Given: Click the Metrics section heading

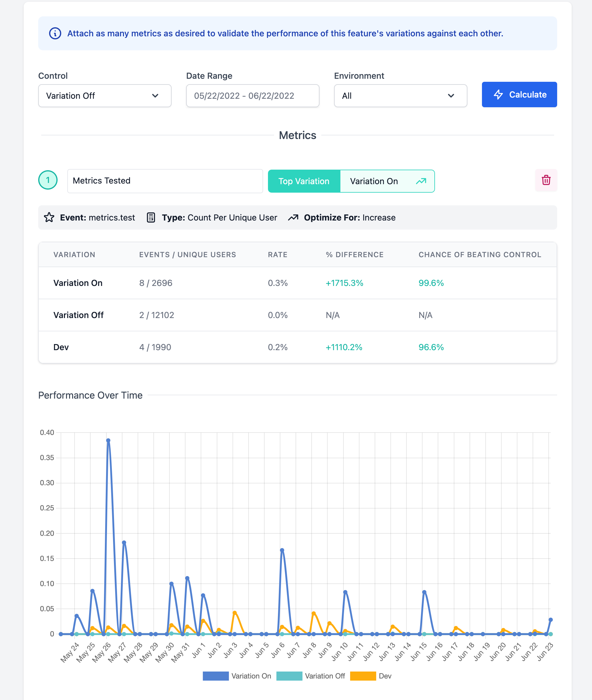Looking at the screenshot, I should tap(297, 135).
